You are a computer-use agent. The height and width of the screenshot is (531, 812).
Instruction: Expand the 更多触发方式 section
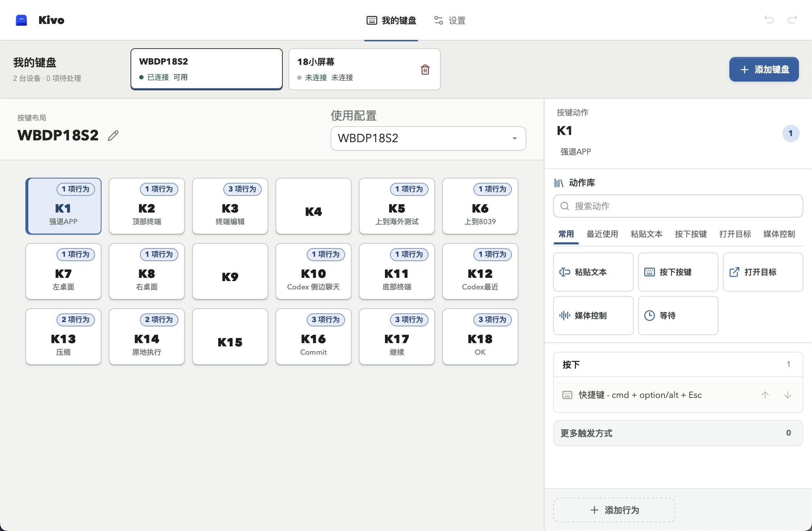[678, 433]
